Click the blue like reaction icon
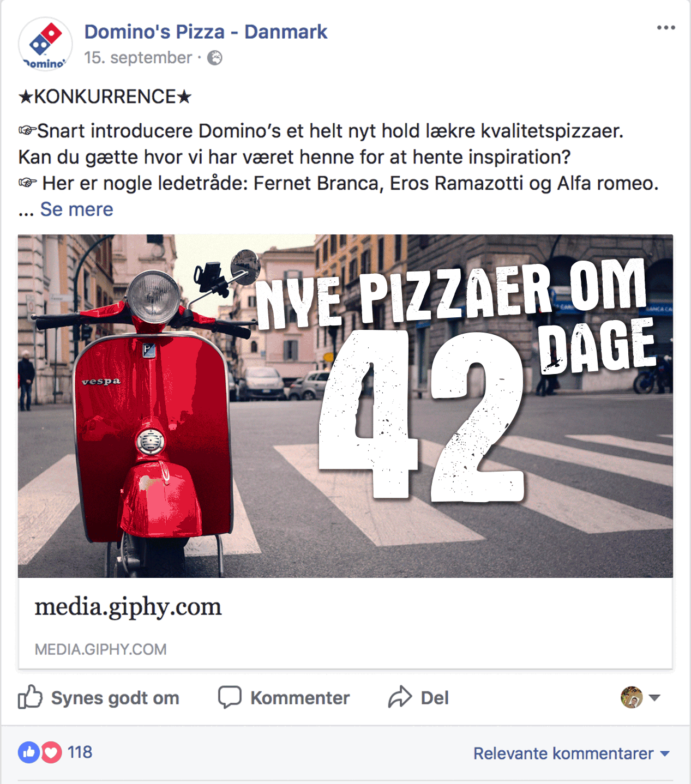Viewport: 691px width, 784px height. click(29, 752)
